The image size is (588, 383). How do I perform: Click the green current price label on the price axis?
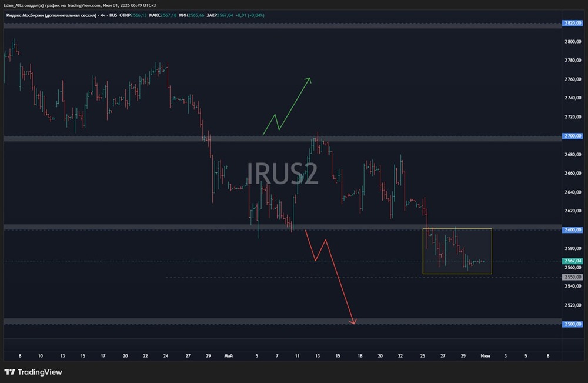572,261
